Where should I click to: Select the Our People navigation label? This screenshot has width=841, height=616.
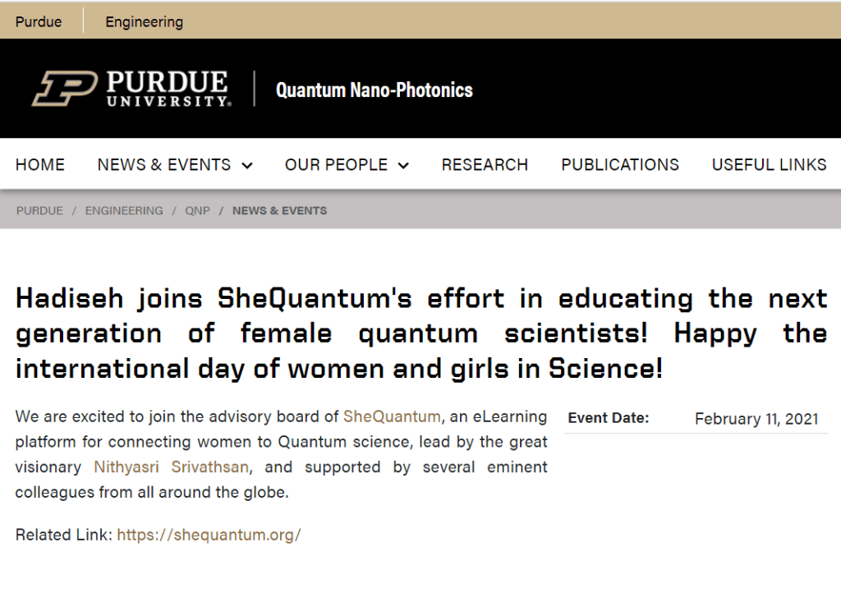click(x=336, y=165)
